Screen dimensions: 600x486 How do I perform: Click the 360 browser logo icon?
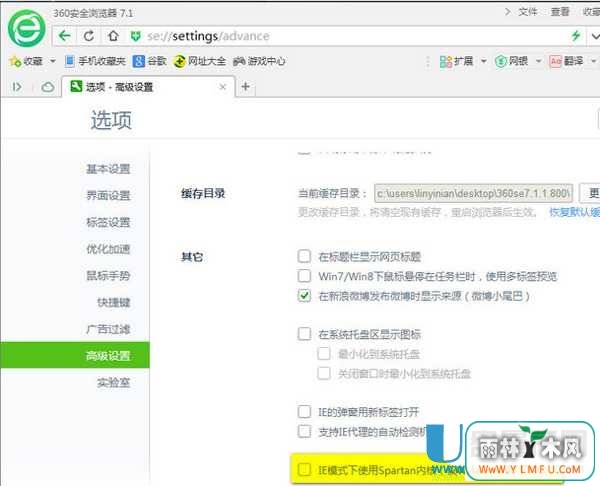pos(26,29)
